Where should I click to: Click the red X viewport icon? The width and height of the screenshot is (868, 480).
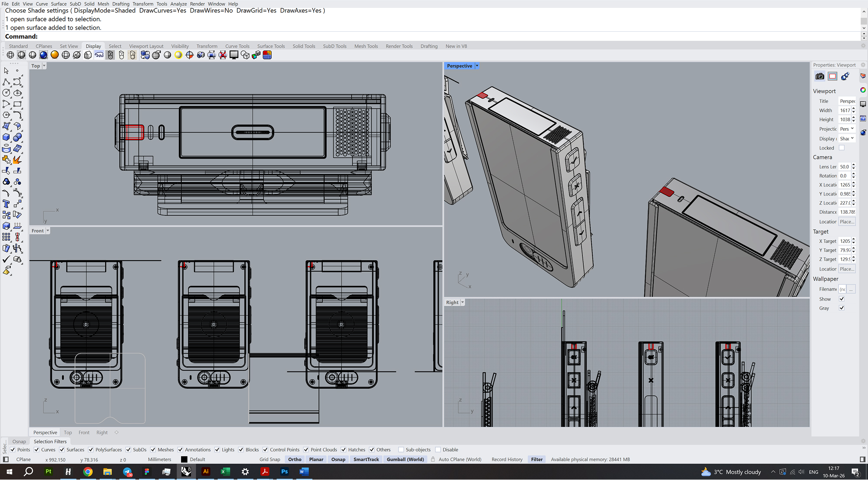click(x=223, y=55)
